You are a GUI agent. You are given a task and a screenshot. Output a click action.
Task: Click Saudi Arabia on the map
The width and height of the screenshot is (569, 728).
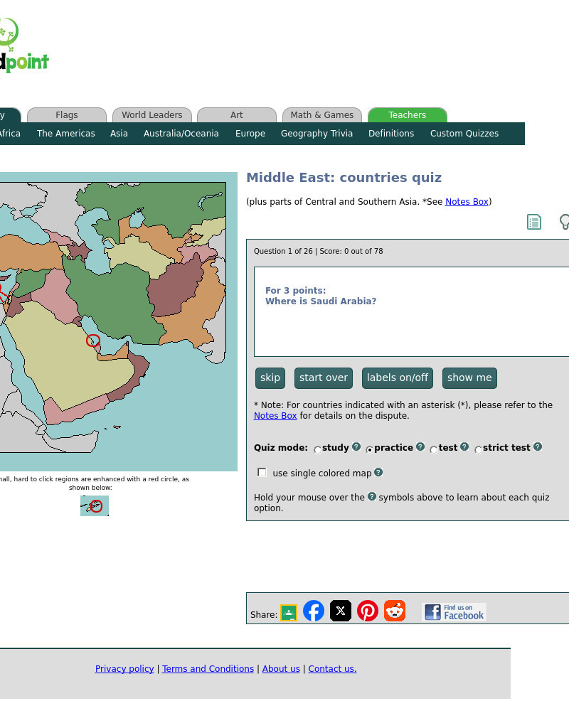coord(71,370)
